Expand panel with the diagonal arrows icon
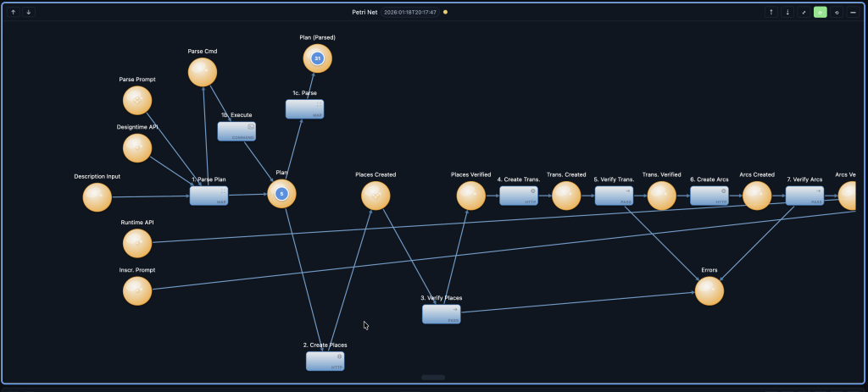Screen dimensions: 868x392 (804, 12)
